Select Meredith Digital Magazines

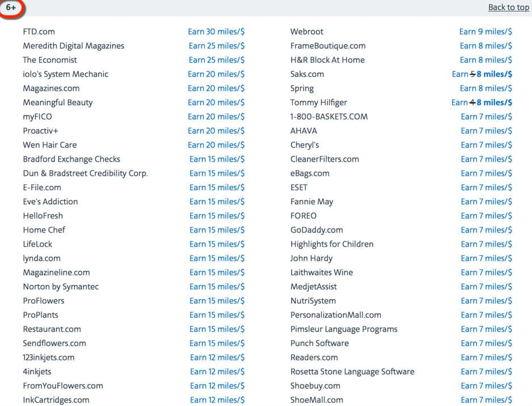73,46
